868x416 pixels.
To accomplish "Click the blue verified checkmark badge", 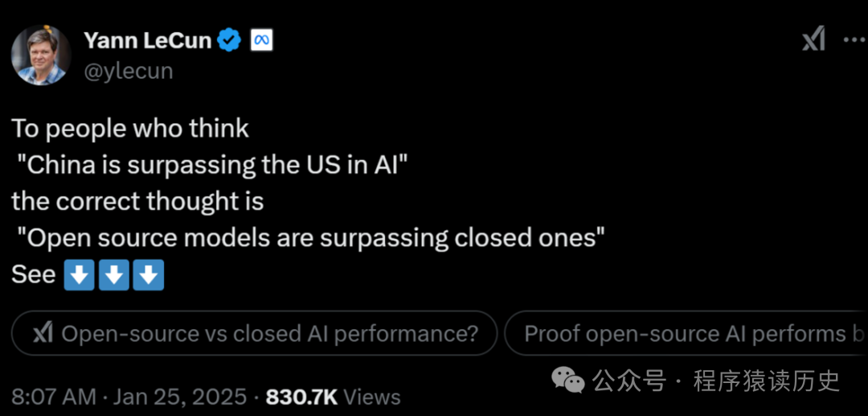I will coord(230,39).
